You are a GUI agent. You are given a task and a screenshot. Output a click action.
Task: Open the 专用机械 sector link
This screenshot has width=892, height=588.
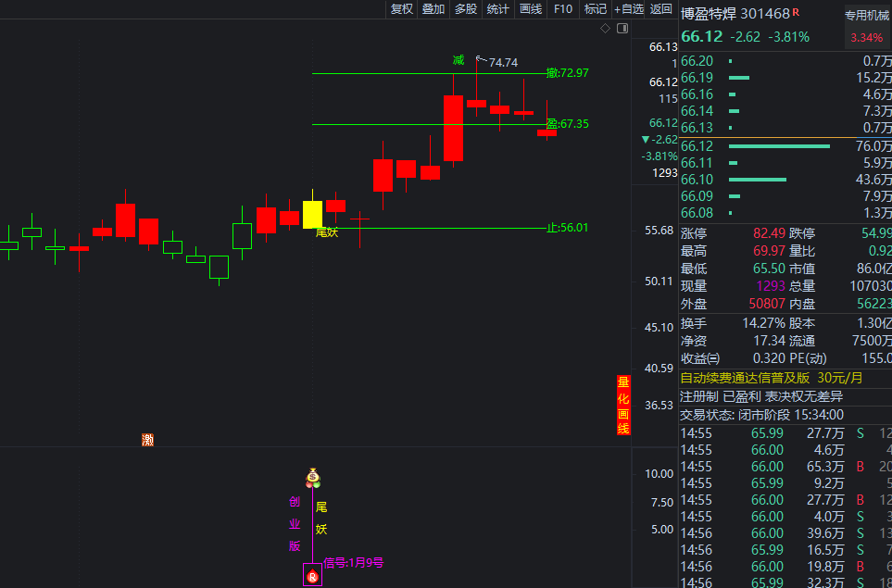tap(866, 15)
